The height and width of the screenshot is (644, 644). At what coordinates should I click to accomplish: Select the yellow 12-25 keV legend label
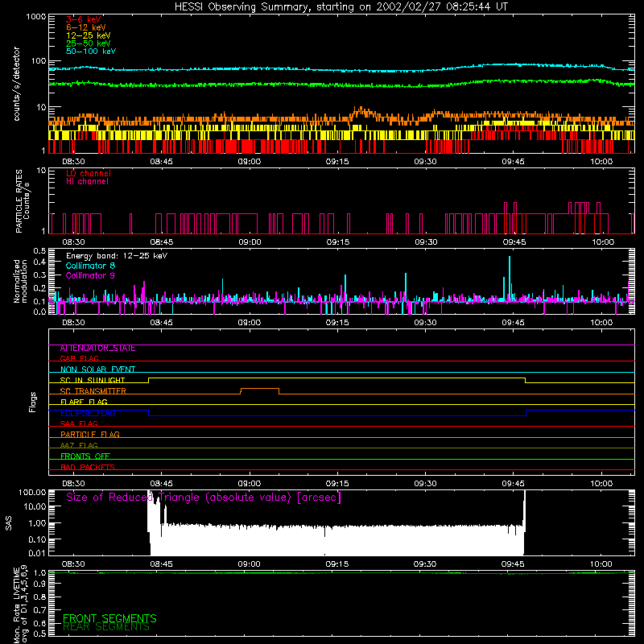89,35
